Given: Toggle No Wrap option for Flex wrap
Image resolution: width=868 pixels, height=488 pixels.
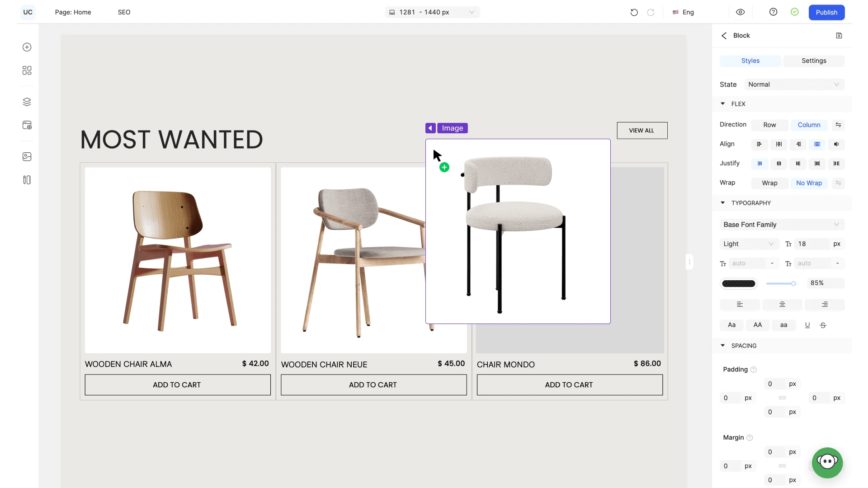Looking at the screenshot, I should 809,183.
